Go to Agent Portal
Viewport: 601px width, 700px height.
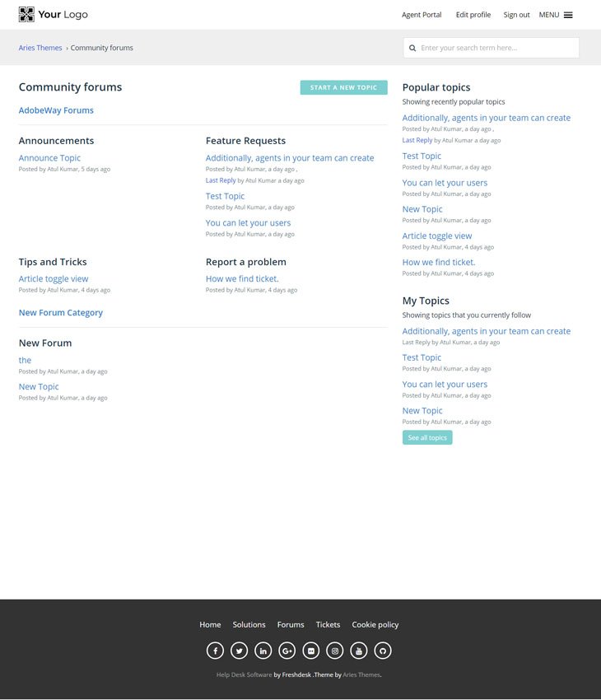pos(422,15)
